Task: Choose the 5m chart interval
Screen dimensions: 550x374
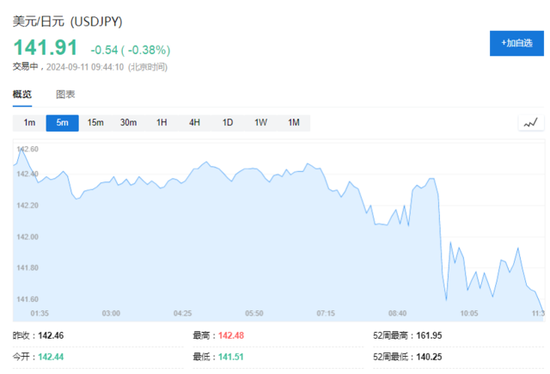Action: pos(62,123)
